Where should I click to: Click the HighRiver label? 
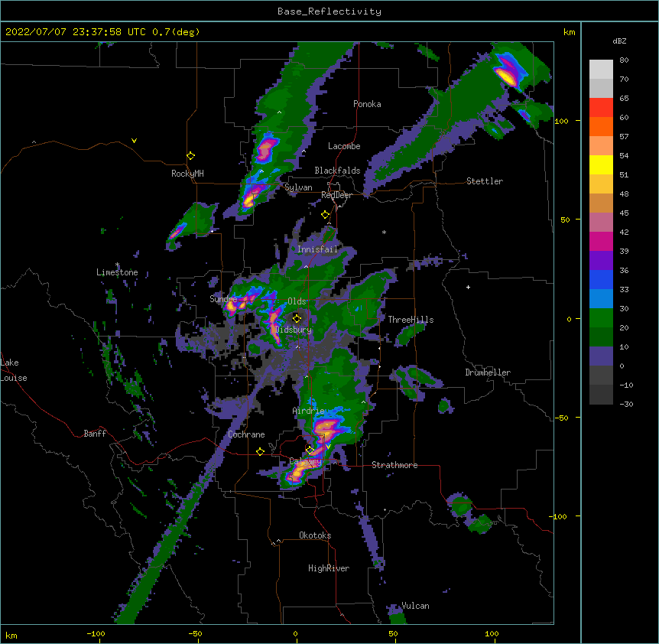(x=329, y=568)
